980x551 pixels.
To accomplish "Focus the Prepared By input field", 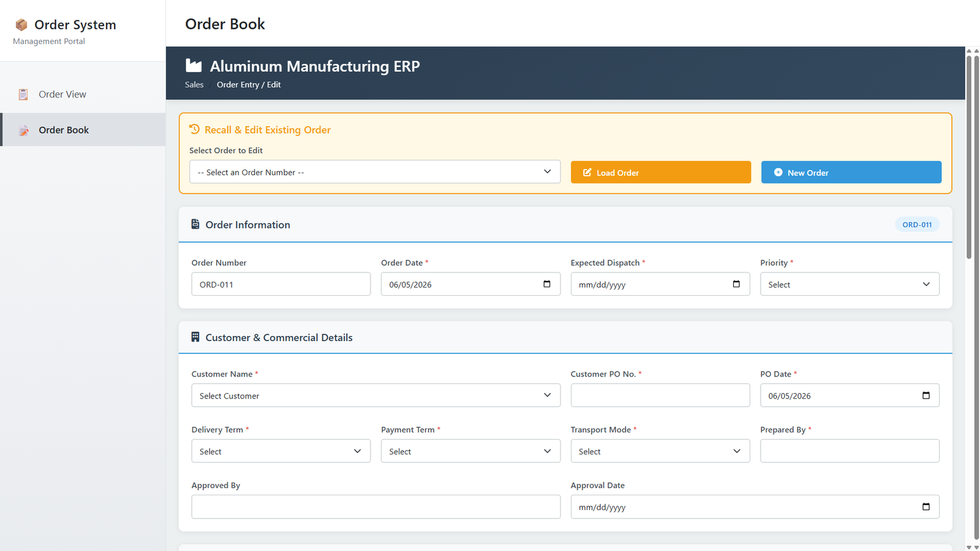I will pyautogui.click(x=850, y=451).
